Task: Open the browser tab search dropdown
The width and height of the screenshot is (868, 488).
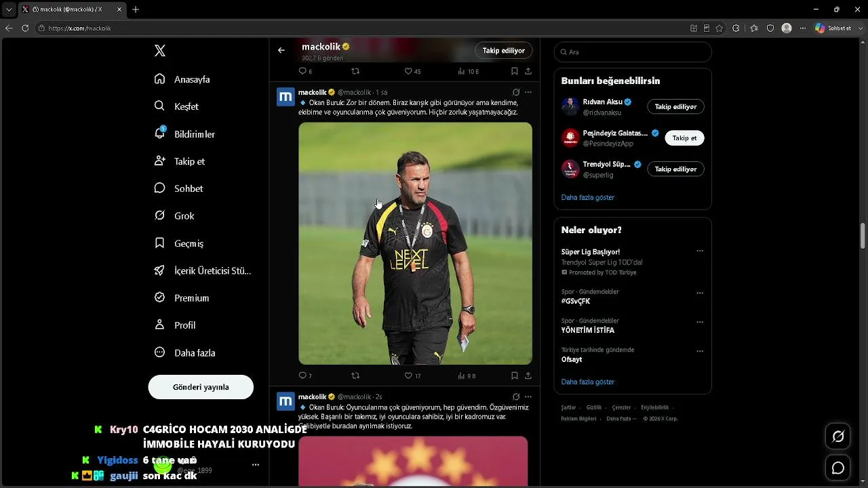Action: click(x=9, y=9)
